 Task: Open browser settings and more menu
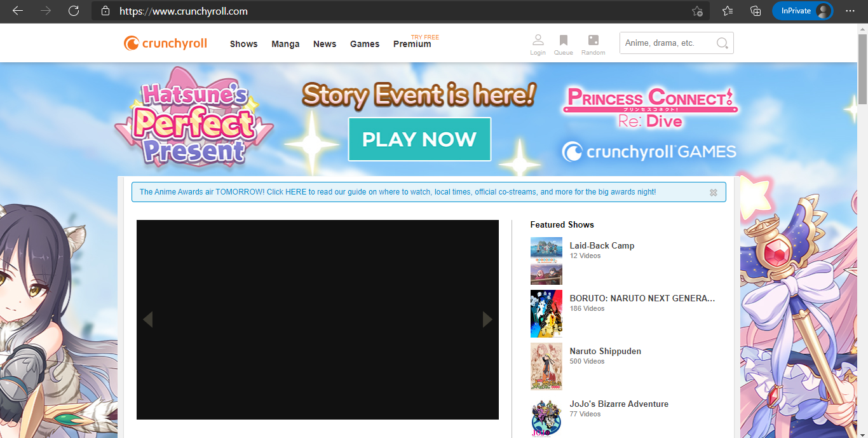pos(850,11)
